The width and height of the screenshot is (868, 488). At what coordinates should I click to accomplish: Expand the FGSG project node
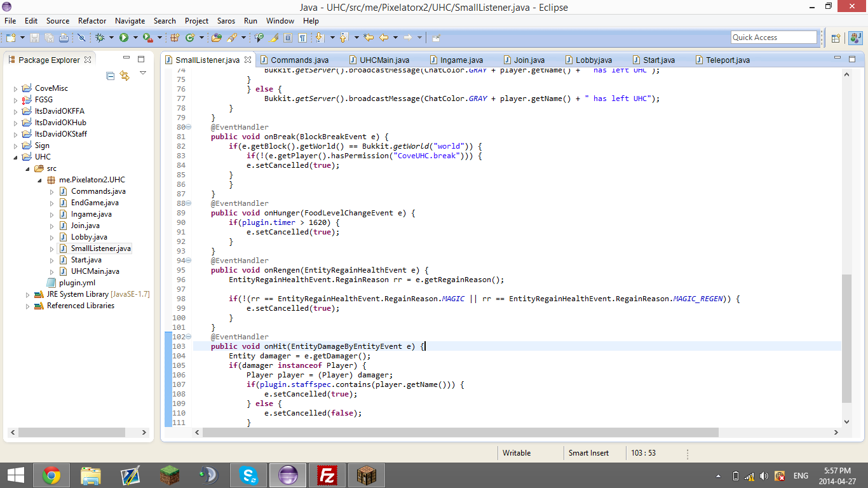tap(16, 100)
